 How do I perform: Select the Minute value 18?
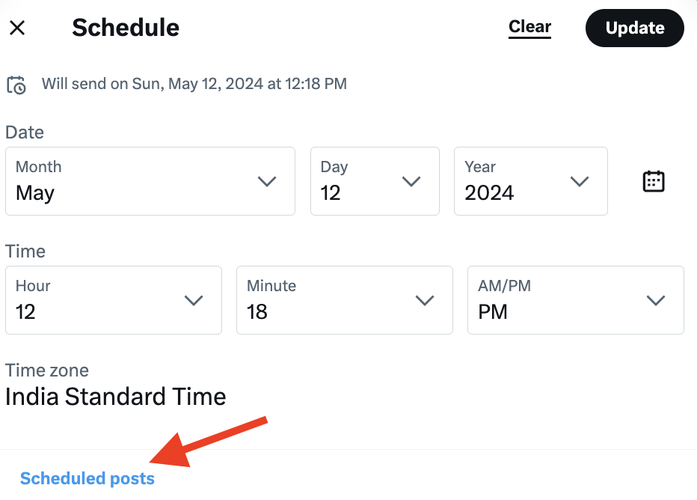pos(345,300)
